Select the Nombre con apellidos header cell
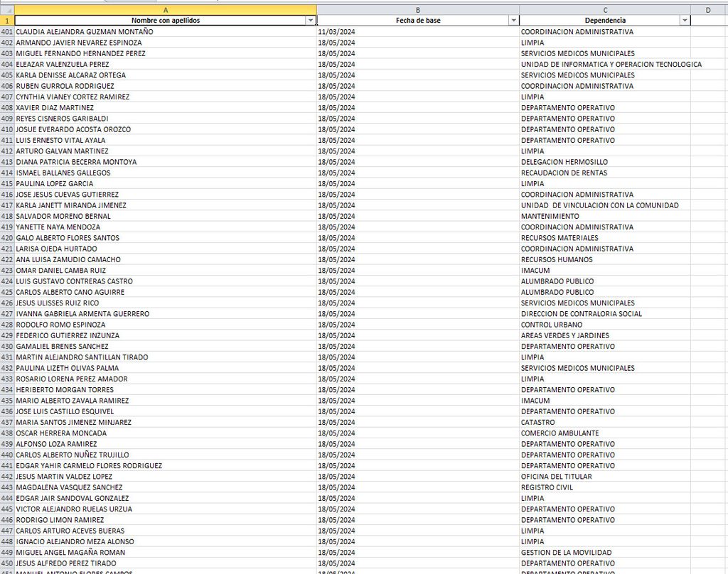The height and width of the screenshot is (574, 728). point(166,21)
